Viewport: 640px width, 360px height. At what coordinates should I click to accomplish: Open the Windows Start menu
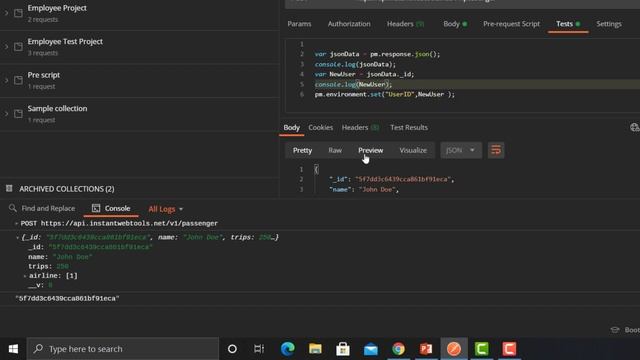tap(13, 349)
